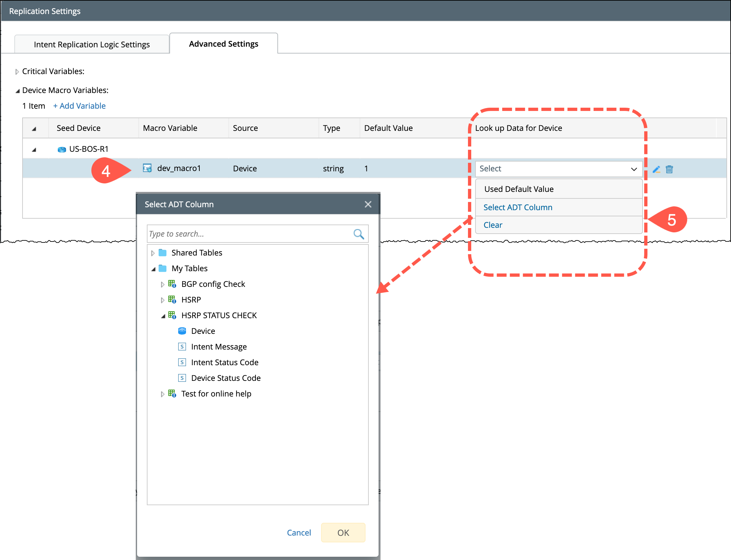731x560 pixels.
Task: Click the dev_macro1 macro variable icon
Action: tap(147, 168)
